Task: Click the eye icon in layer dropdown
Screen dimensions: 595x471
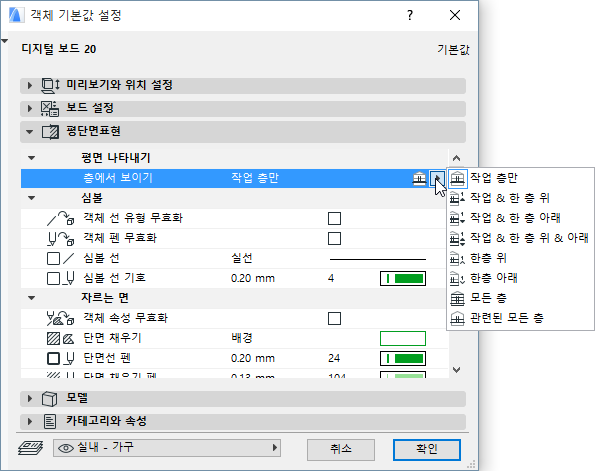Action: pyautogui.click(x=66, y=449)
